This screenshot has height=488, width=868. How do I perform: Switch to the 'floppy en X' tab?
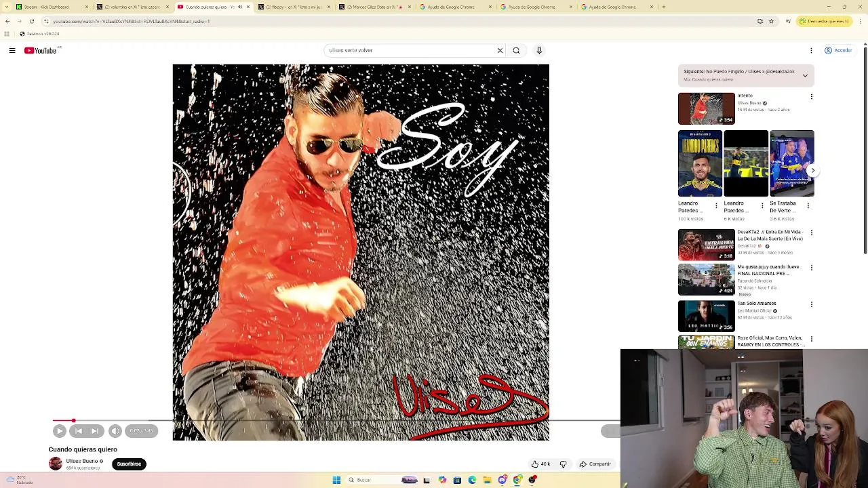pos(294,7)
